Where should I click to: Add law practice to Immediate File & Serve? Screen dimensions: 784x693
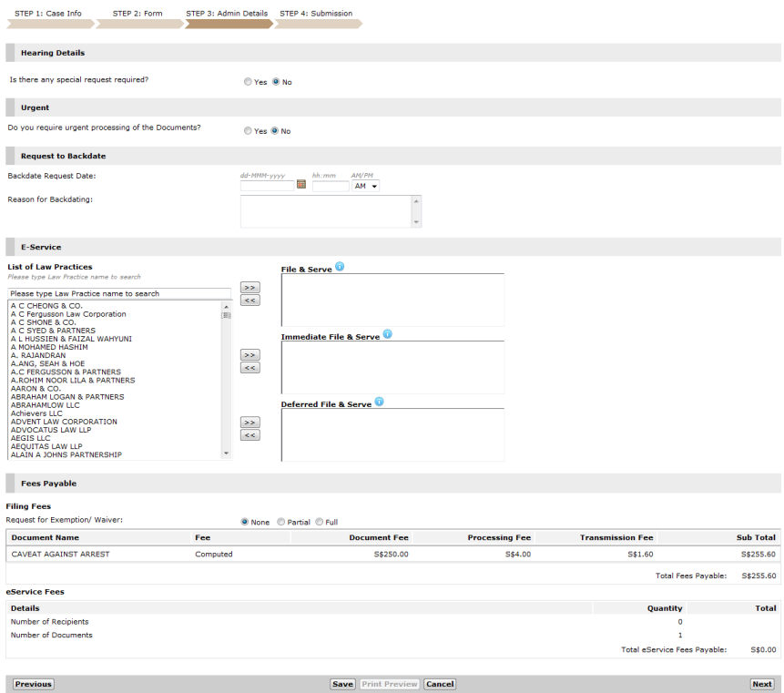(249, 354)
